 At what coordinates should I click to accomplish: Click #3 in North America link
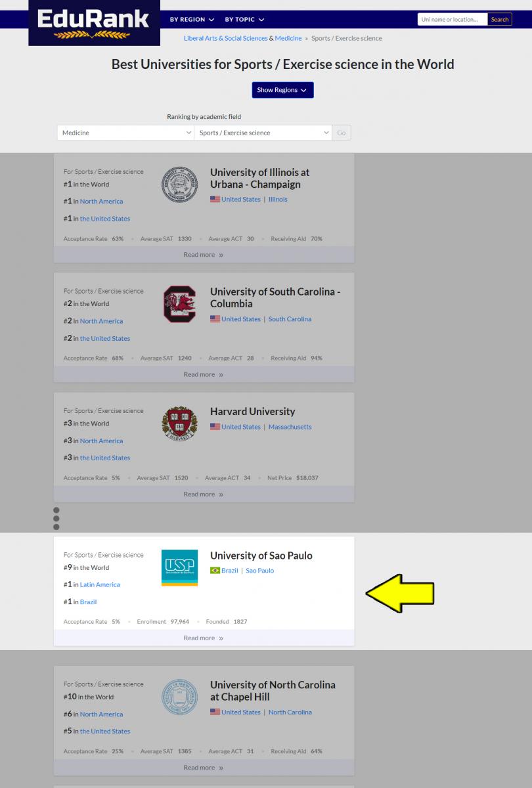click(101, 441)
